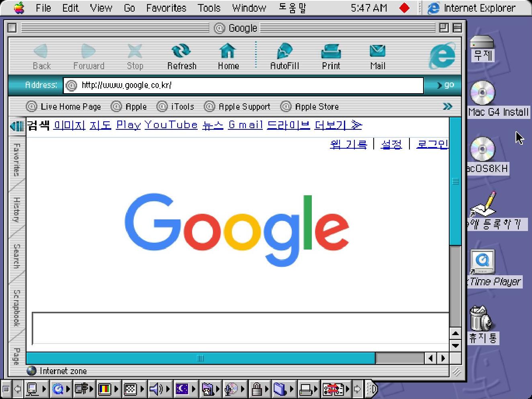Open Apple Store favorite
Image resolution: width=532 pixels, height=399 pixels.
(309, 106)
